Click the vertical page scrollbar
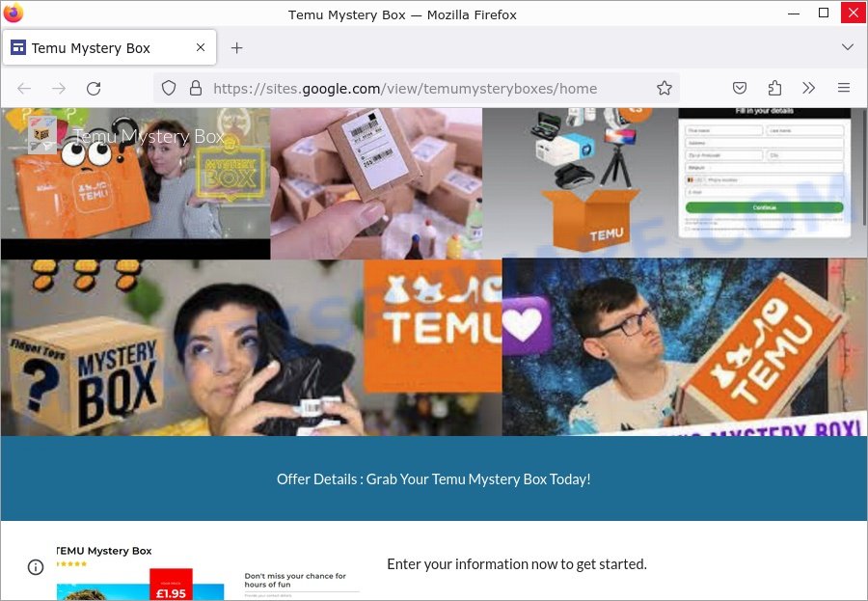Screen dimensions: 868x601 [864, 167]
